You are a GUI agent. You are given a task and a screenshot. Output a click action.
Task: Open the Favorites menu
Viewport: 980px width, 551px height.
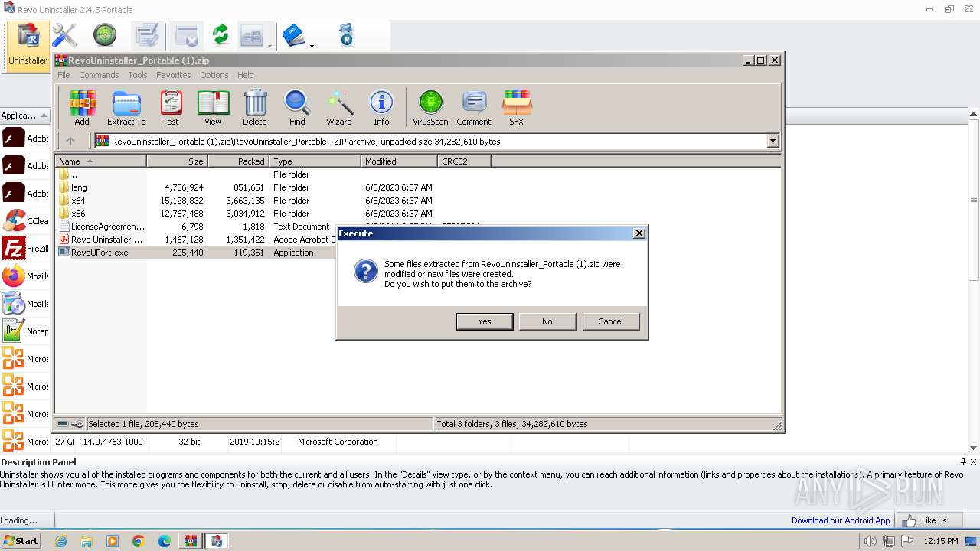click(x=174, y=75)
